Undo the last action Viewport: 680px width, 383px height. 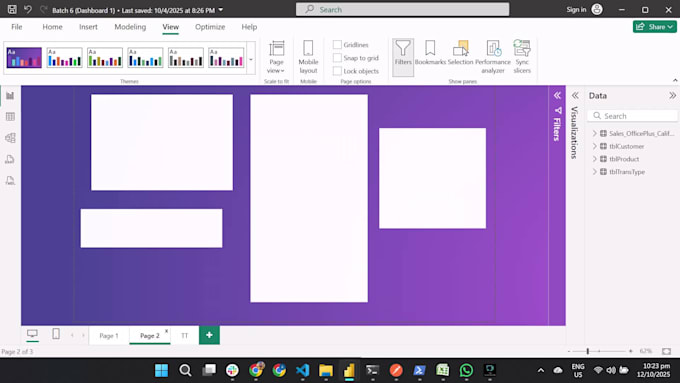[28, 9]
